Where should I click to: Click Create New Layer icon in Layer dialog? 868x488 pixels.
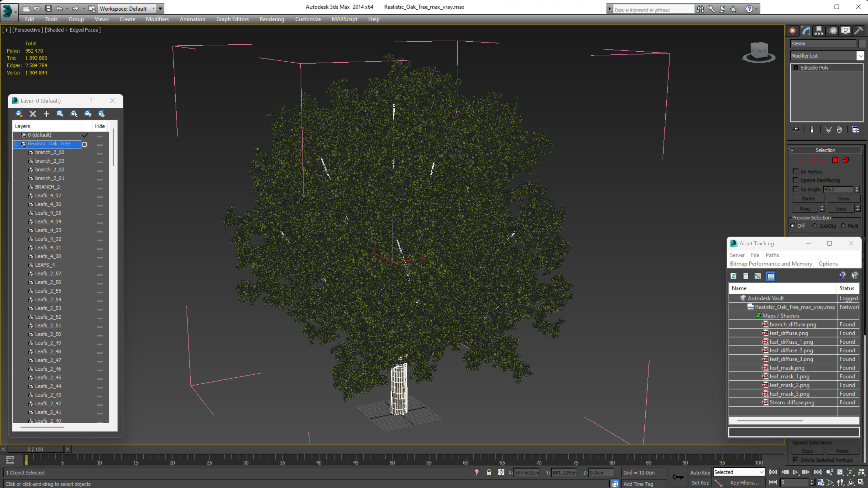click(x=19, y=114)
